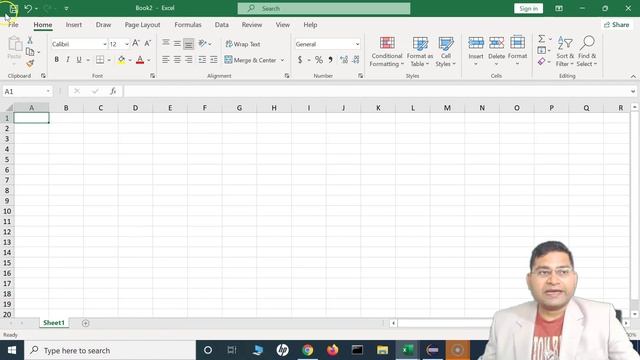The width and height of the screenshot is (640, 360).
Task: Apply yellow Fill Color bucket
Action: pyautogui.click(x=121, y=60)
